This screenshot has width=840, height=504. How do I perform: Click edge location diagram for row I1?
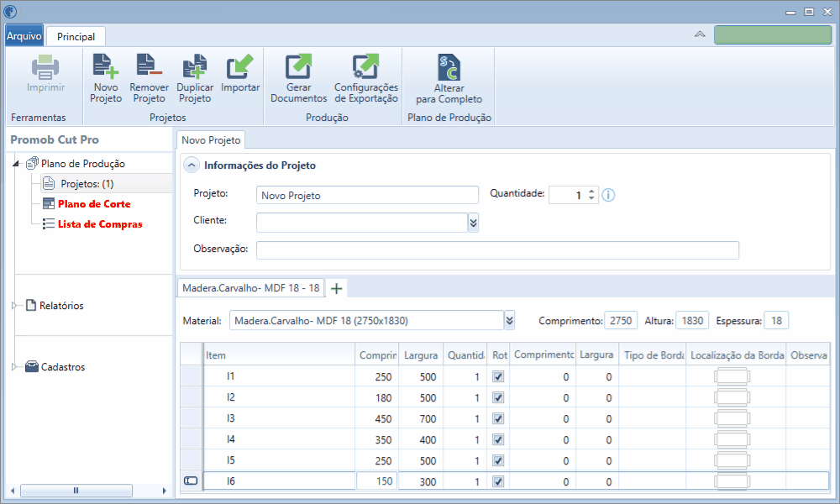(x=732, y=376)
